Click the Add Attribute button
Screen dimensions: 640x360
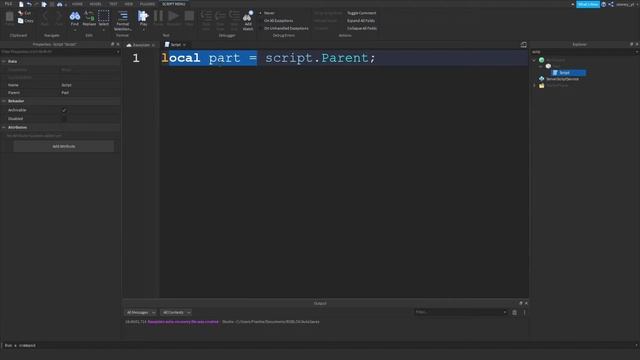pyautogui.click(x=64, y=146)
